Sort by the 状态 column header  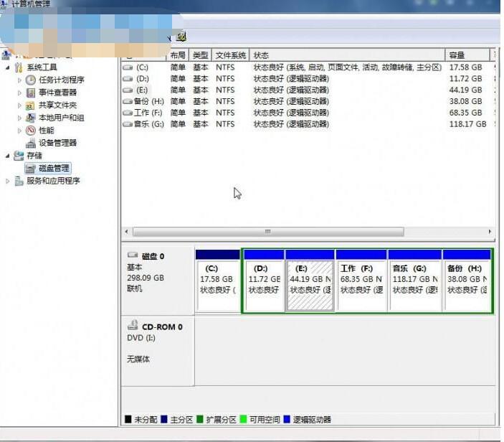(347, 55)
